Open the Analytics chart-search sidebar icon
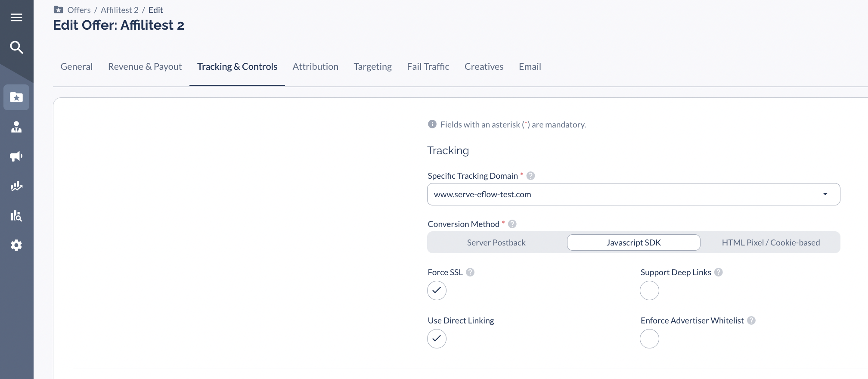This screenshot has width=868, height=379. pyautogui.click(x=16, y=216)
